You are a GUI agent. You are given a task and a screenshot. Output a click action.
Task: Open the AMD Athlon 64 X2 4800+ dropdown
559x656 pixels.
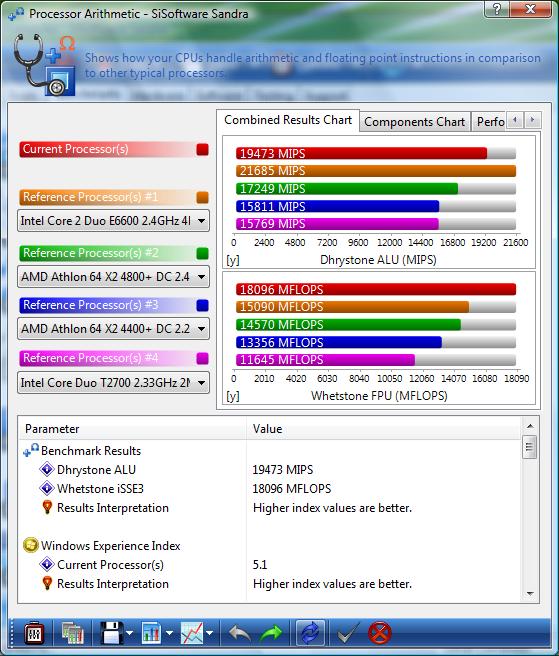coord(113,277)
